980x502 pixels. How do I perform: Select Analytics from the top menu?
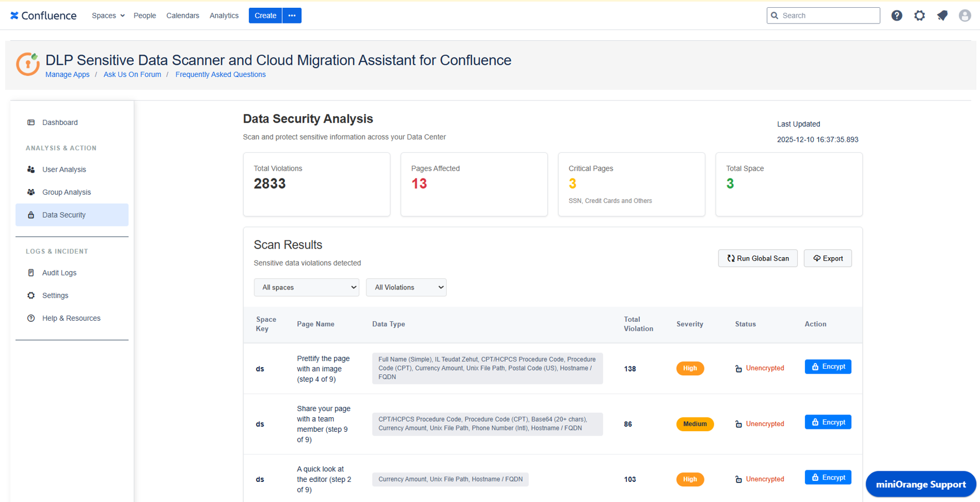[x=224, y=15]
